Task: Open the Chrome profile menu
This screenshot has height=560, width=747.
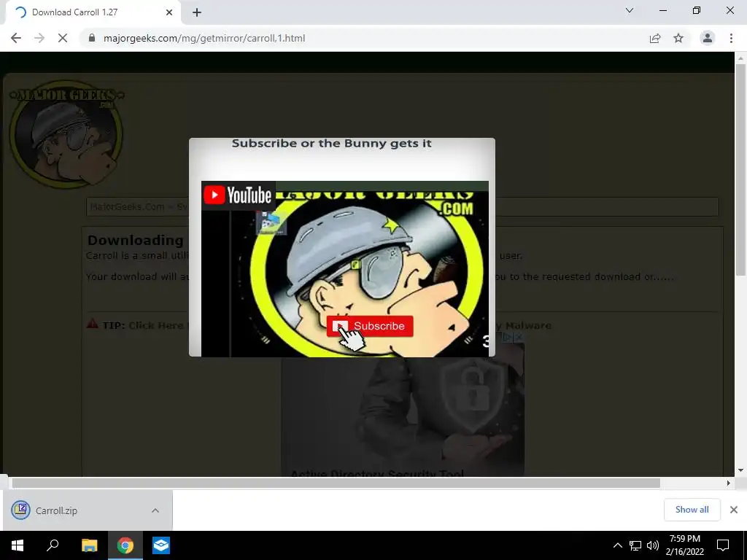Action: (708, 38)
